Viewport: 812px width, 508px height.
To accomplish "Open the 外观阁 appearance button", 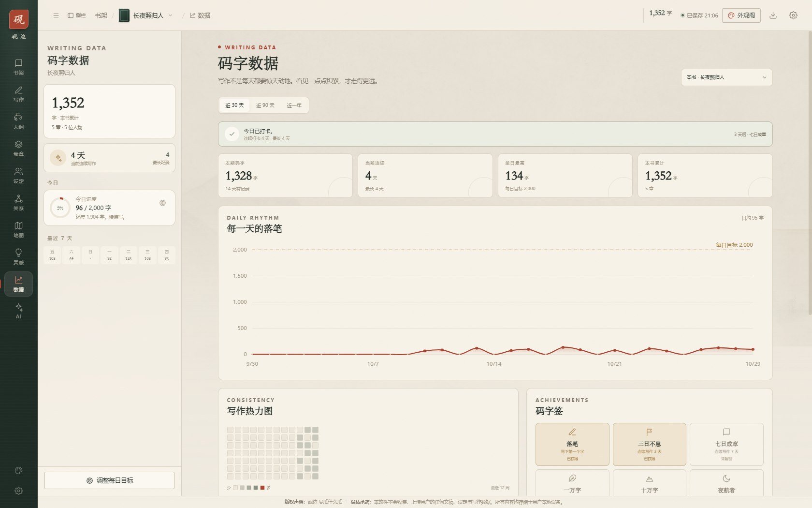I will (x=741, y=15).
